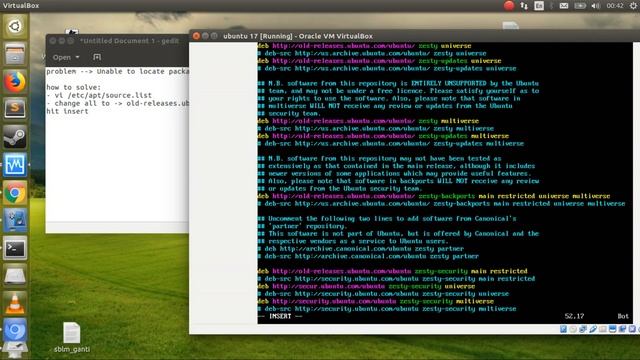Open the gedit Open button

62,58
